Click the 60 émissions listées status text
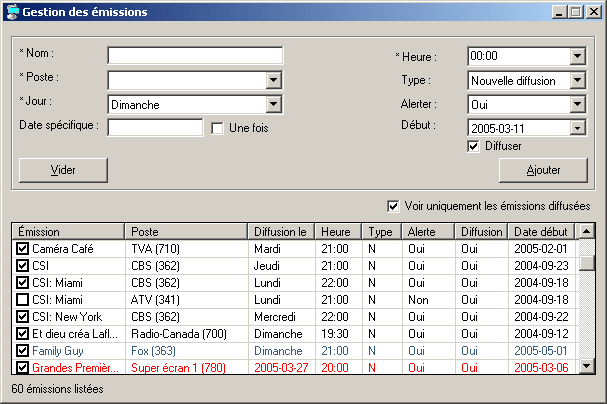The image size is (607, 404). (57, 389)
